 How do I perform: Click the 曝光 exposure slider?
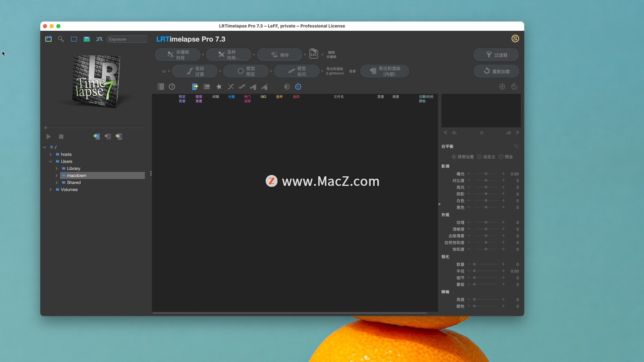486,174
